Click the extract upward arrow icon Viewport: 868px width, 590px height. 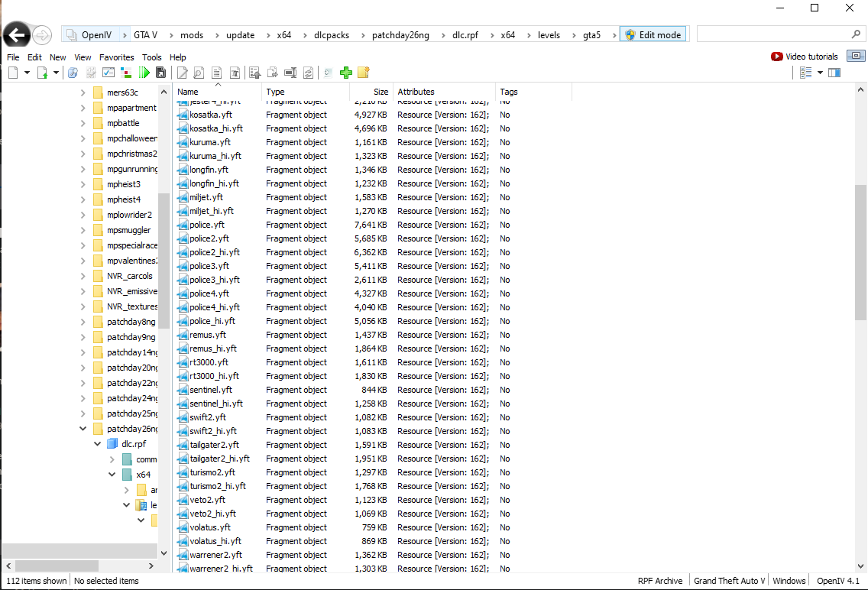254,73
